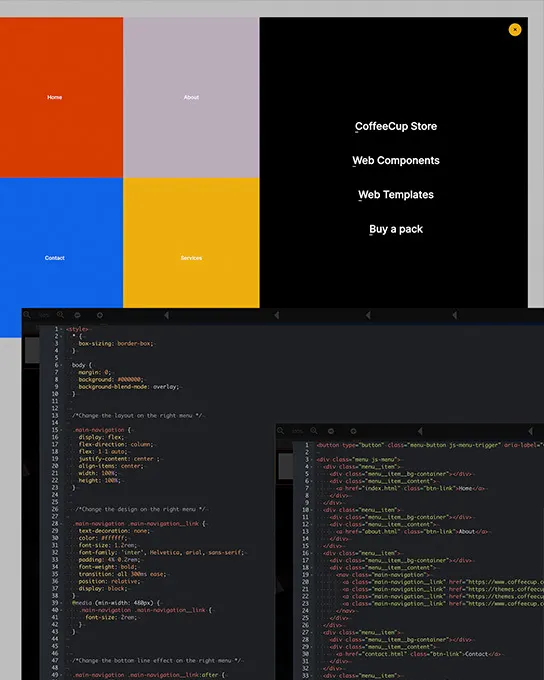This screenshot has width=544, height=680.
Task: Click the second round icon in CSS editor toolbar
Action: (x=100, y=315)
